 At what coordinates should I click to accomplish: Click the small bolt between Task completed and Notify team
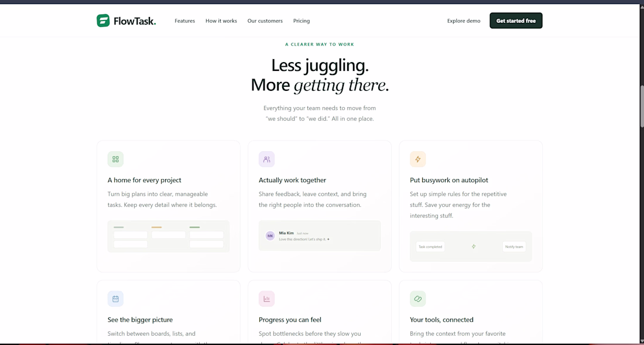[x=474, y=247]
